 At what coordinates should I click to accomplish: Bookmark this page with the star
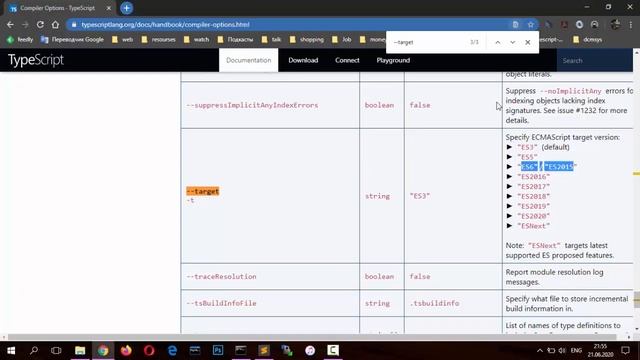coord(531,24)
